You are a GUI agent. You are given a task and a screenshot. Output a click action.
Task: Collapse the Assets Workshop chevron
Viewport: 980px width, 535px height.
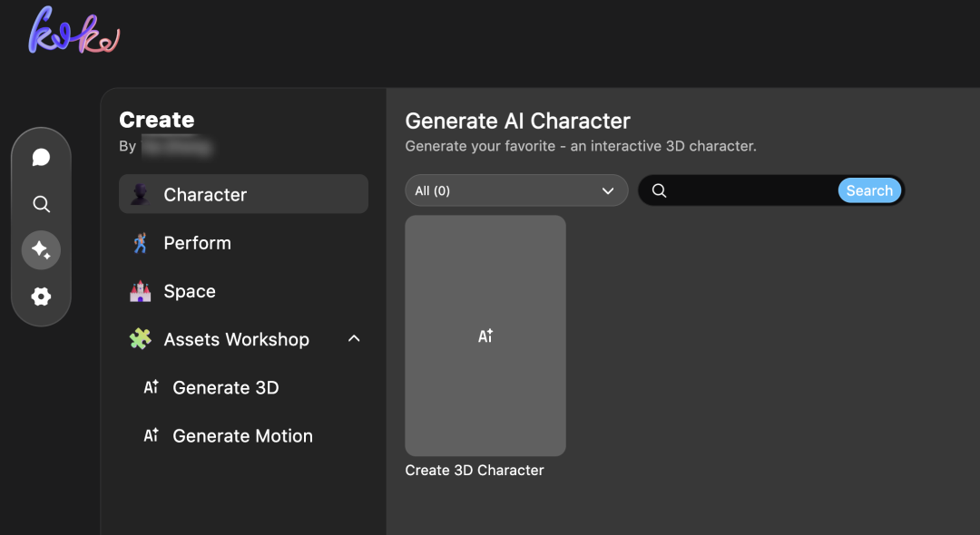click(354, 338)
